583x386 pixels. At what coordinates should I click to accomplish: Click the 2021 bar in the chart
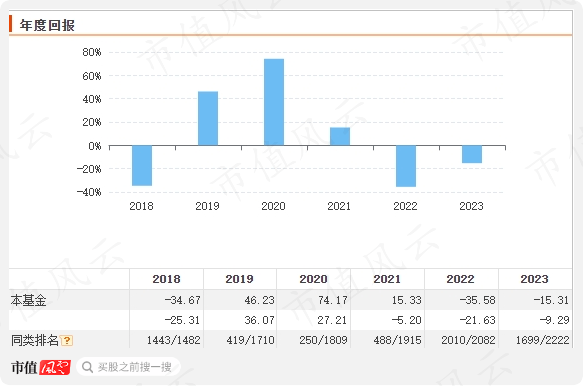340,136
